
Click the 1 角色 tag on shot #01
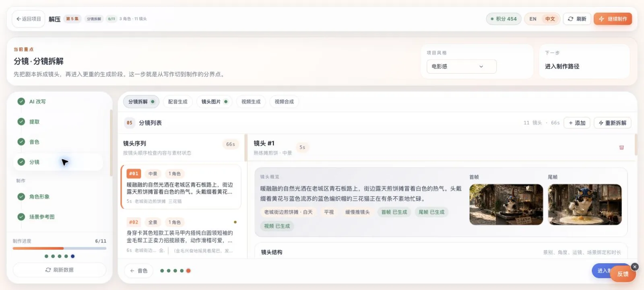point(175,174)
